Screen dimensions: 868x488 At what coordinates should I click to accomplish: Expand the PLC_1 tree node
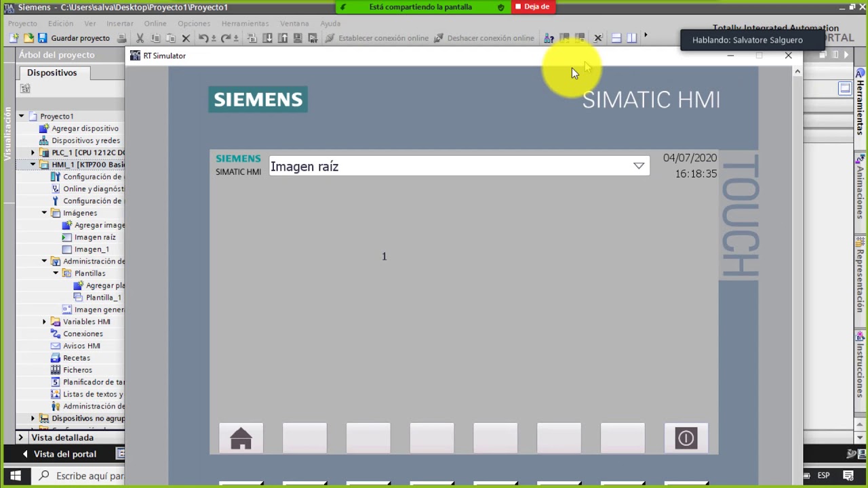[x=33, y=152]
